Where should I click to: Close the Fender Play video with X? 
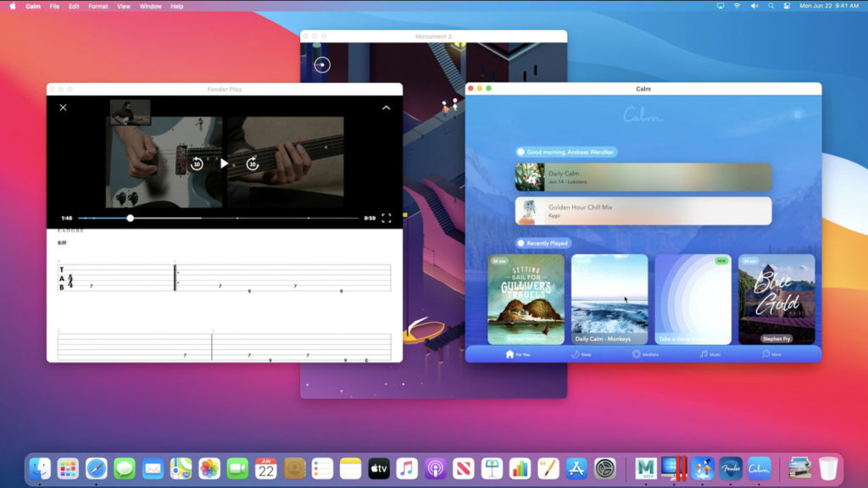[63, 108]
